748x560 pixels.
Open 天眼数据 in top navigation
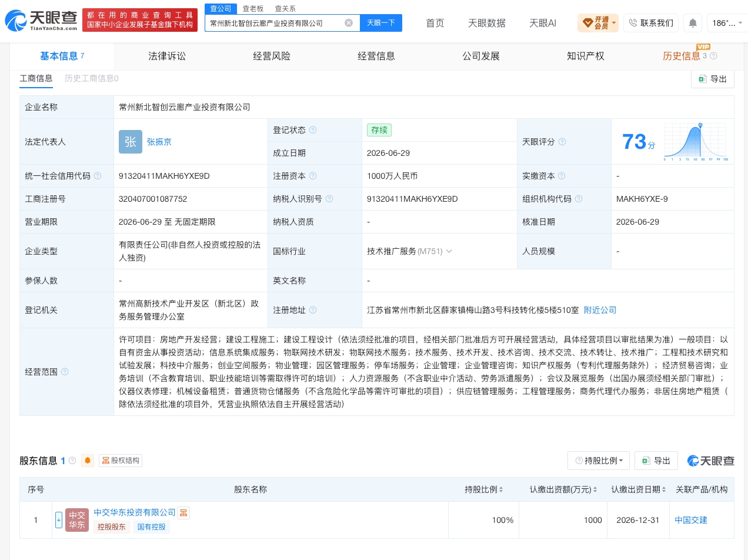coord(487,23)
